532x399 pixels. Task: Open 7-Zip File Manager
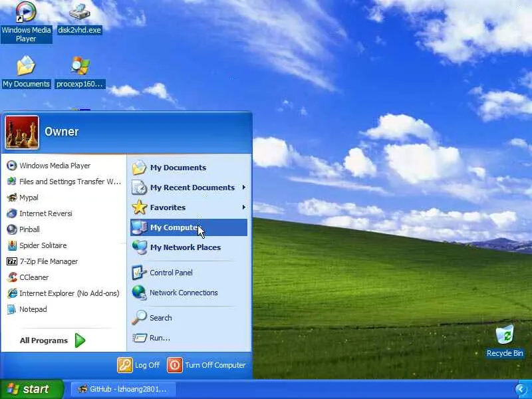click(63, 261)
